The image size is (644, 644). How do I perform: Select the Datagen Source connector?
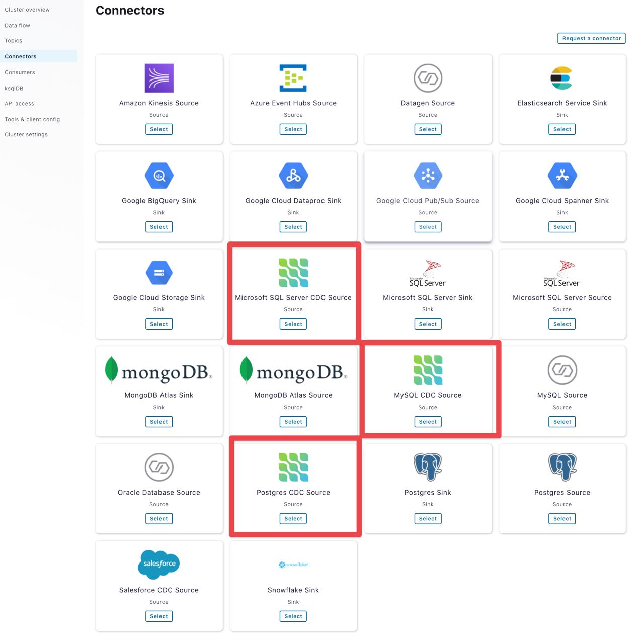[428, 129]
